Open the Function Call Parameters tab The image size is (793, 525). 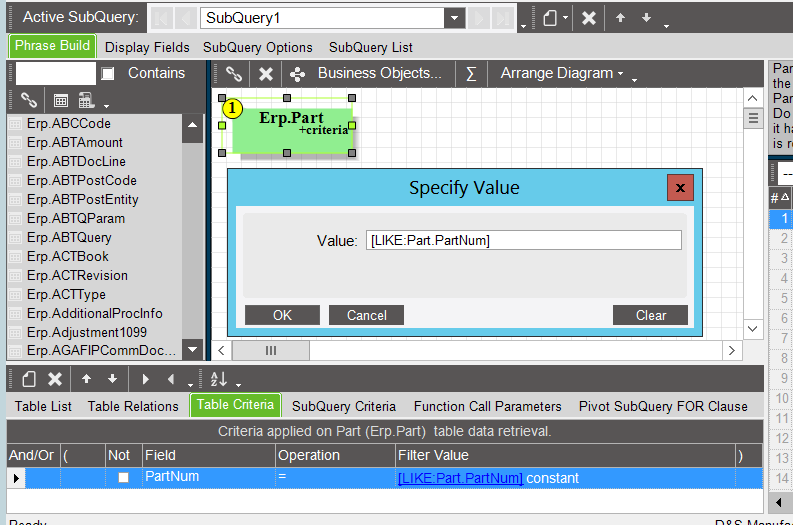click(488, 406)
